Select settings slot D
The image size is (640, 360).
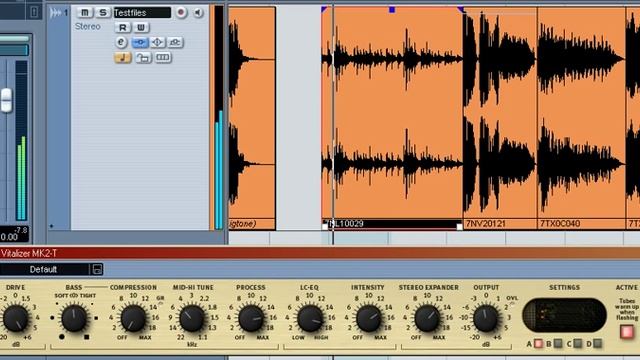tap(597, 344)
